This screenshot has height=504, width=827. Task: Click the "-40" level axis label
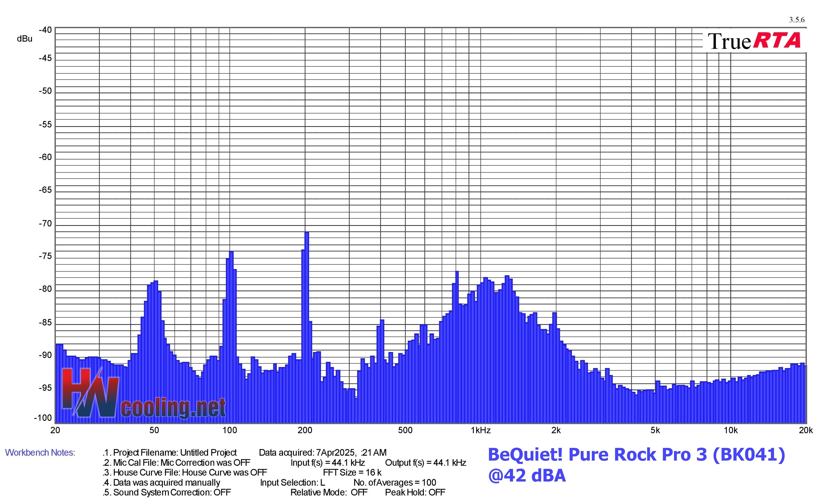point(45,30)
